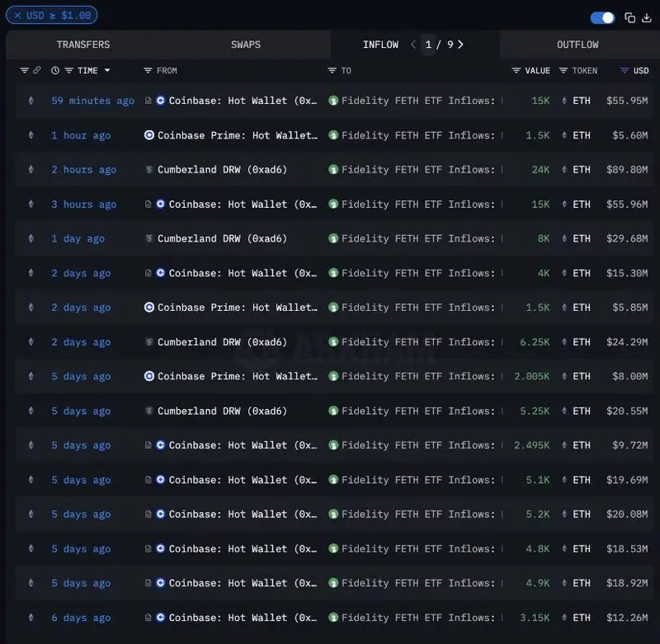The width and height of the screenshot is (660, 644).
Task: Click the link icon in table header
Action: tap(37, 70)
